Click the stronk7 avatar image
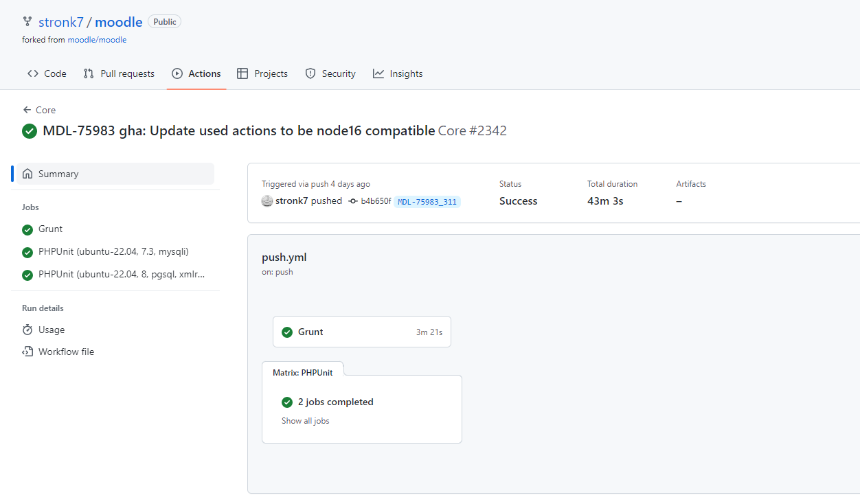The image size is (860, 504). (267, 201)
